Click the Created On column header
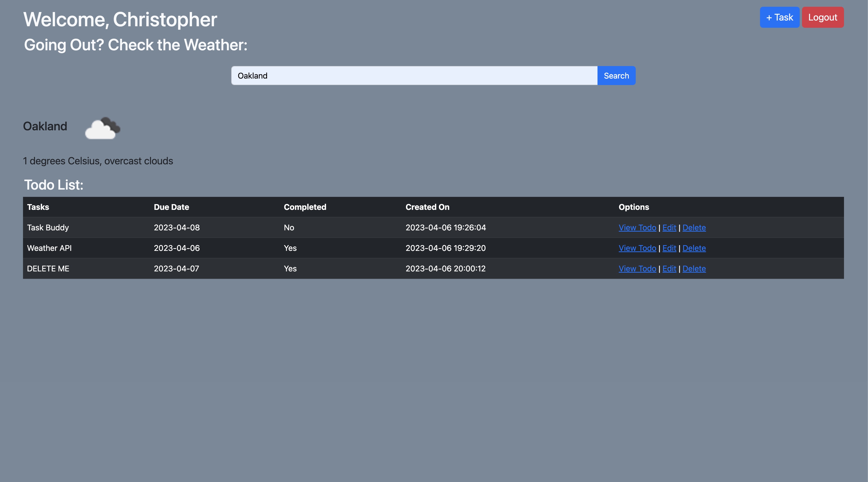 pyautogui.click(x=427, y=207)
